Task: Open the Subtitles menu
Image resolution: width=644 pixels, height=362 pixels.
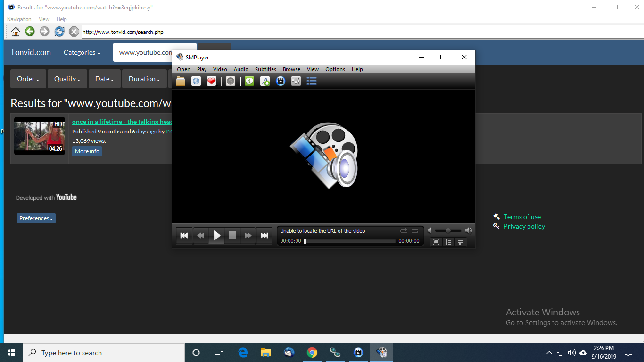Action: (265, 69)
